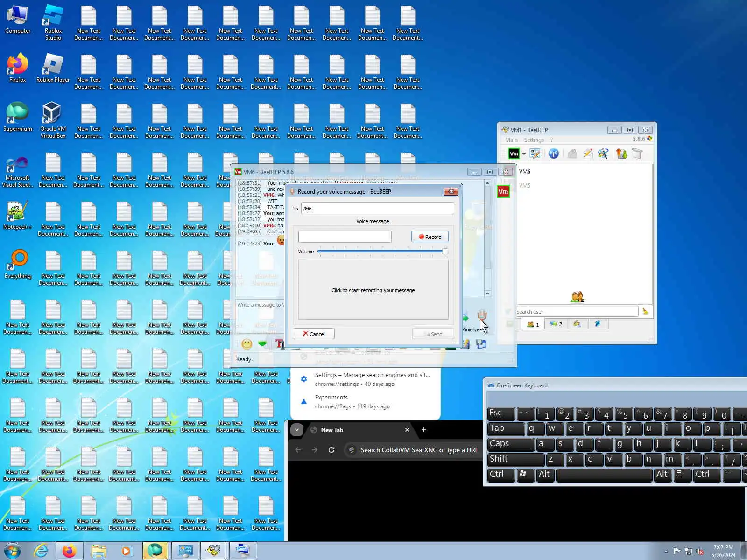Click the grayed-out mail icon in BeeBEEP toolbar
747x560 pixels.
(x=572, y=154)
